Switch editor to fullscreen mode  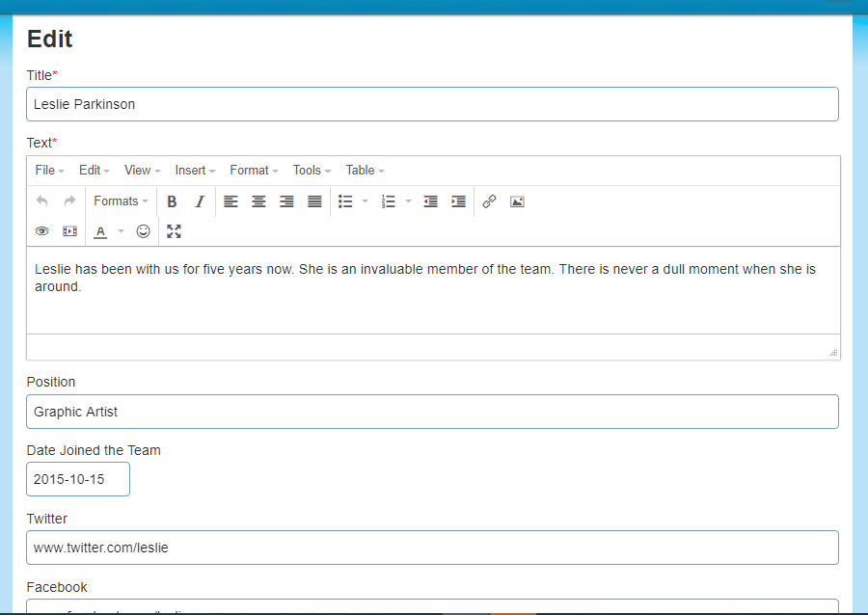point(174,231)
